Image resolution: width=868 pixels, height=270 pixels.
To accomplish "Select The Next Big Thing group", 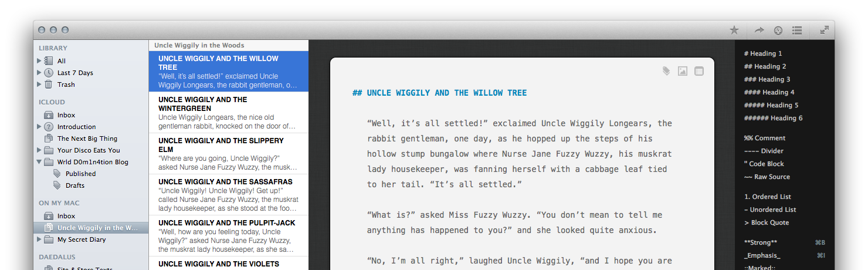I will [x=91, y=139].
